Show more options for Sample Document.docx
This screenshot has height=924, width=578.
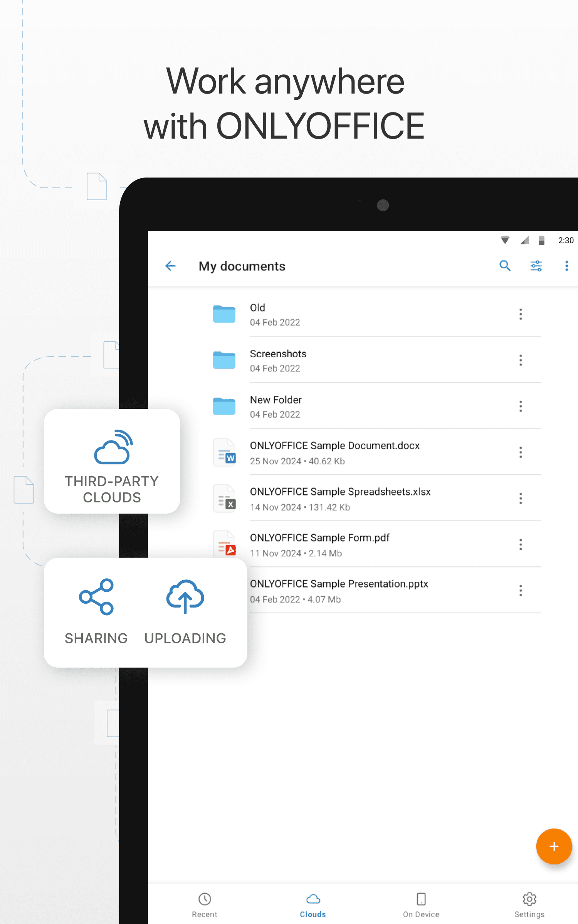click(521, 452)
